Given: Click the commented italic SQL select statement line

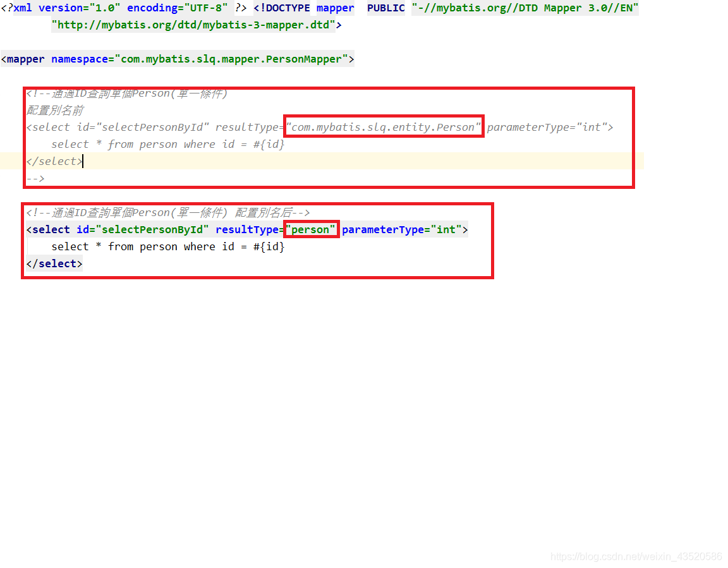Looking at the screenshot, I should tap(168, 144).
